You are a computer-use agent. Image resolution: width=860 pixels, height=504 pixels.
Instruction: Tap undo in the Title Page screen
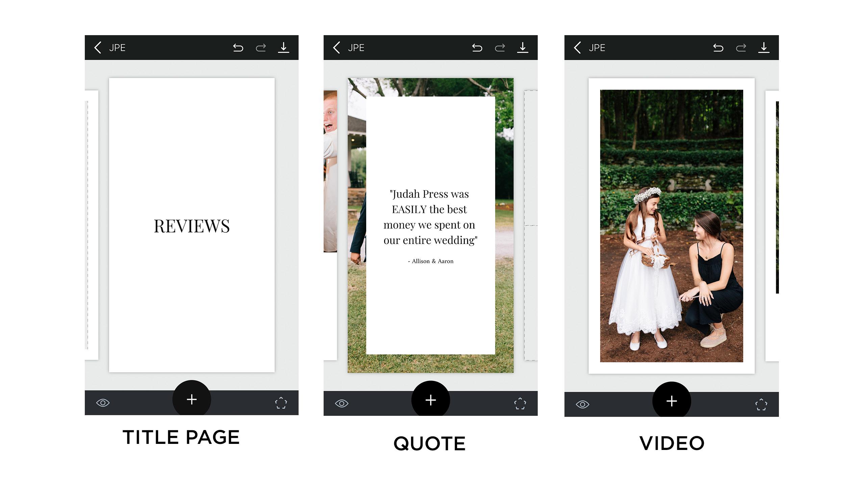pyautogui.click(x=238, y=48)
